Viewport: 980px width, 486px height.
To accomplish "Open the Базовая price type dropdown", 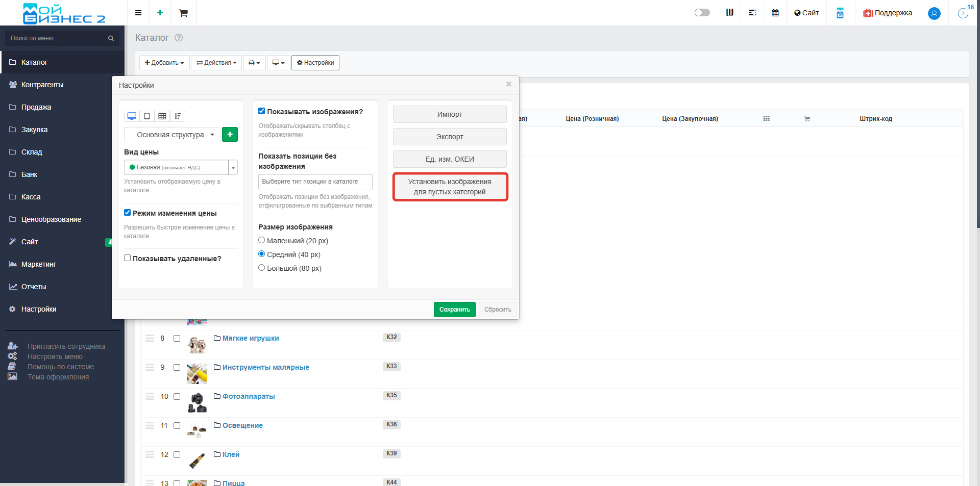I will pos(181,167).
